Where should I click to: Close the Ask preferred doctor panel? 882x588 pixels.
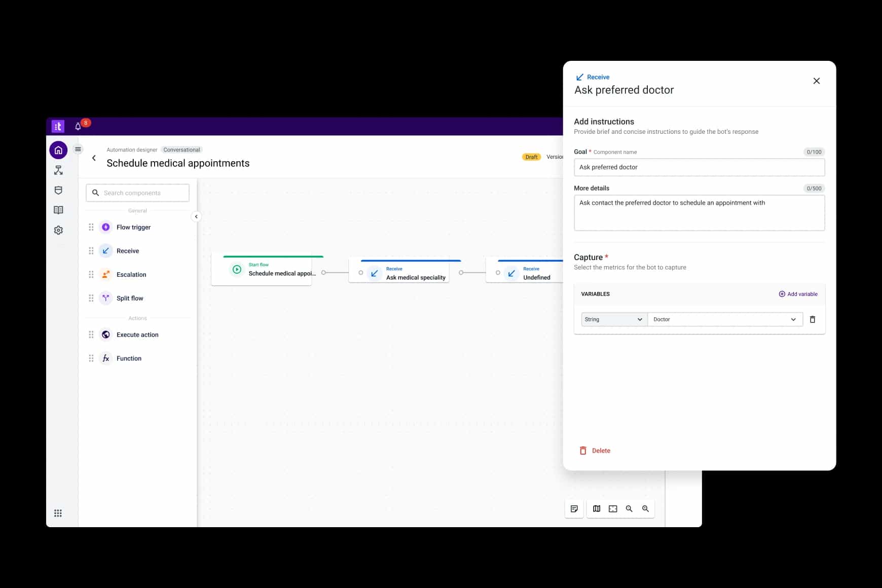817,81
